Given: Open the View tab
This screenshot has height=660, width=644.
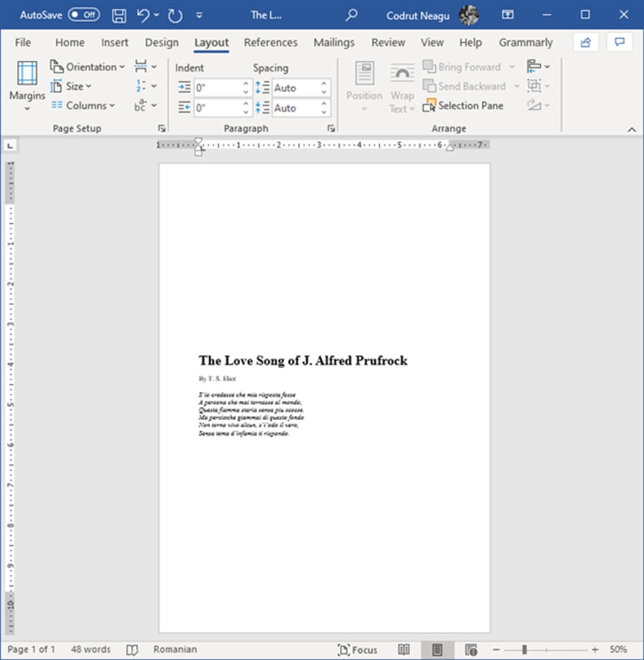Looking at the screenshot, I should 432,42.
